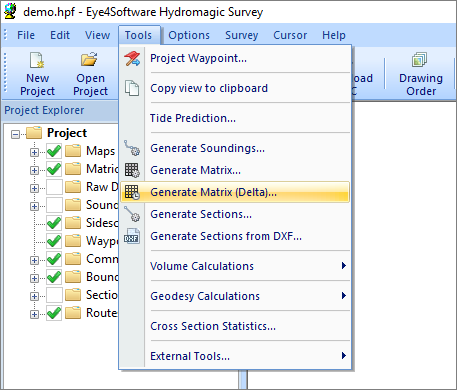457x390 pixels.
Task: Expand the Boundaries tree node
Action: [34, 278]
